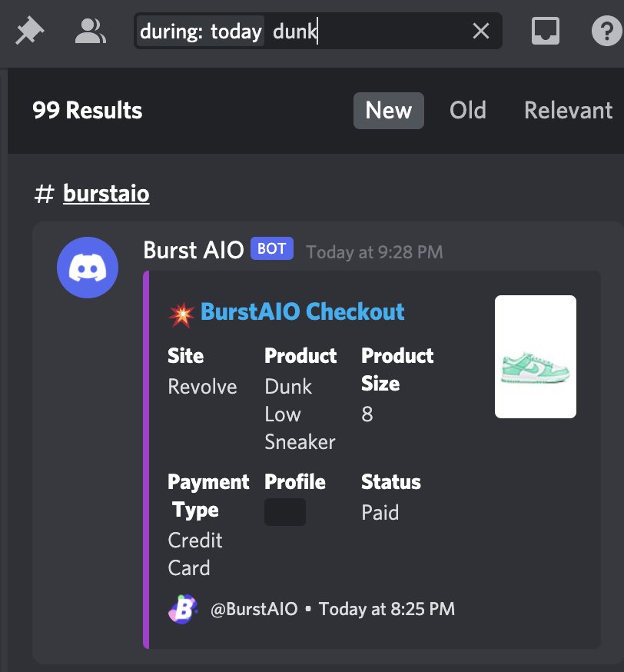The height and width of the screenshot is (672, 624).
Task: Click the BurstAIO footer logo icon
Action: click(x=183, y=609)
